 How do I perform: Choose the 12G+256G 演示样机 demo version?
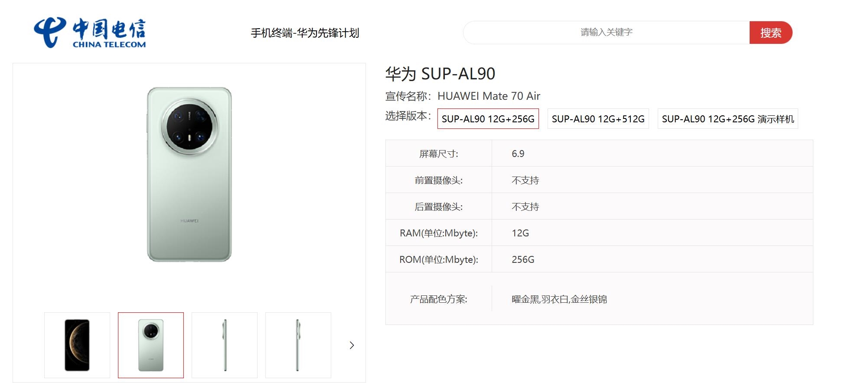(x=728, y=119)
